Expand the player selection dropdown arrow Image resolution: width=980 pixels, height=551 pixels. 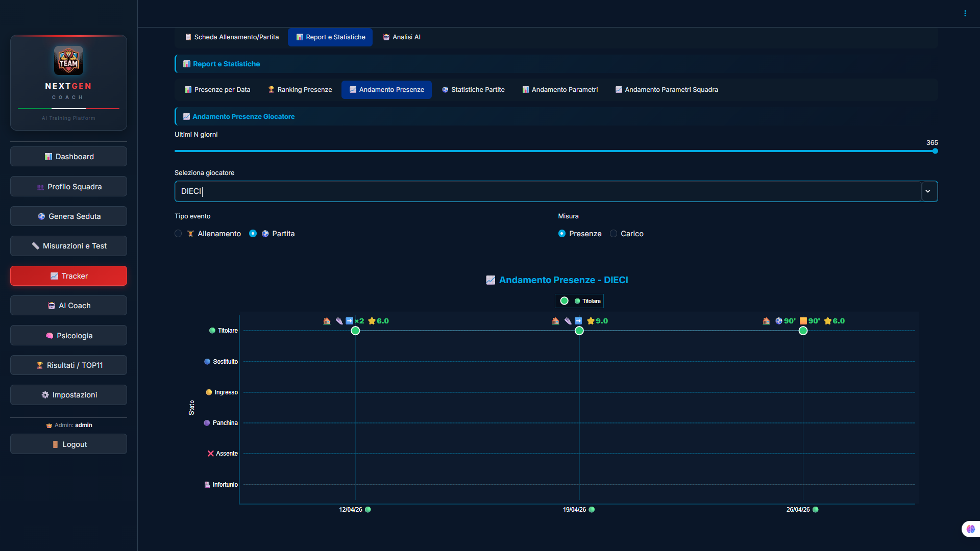[x=928, y=191]
